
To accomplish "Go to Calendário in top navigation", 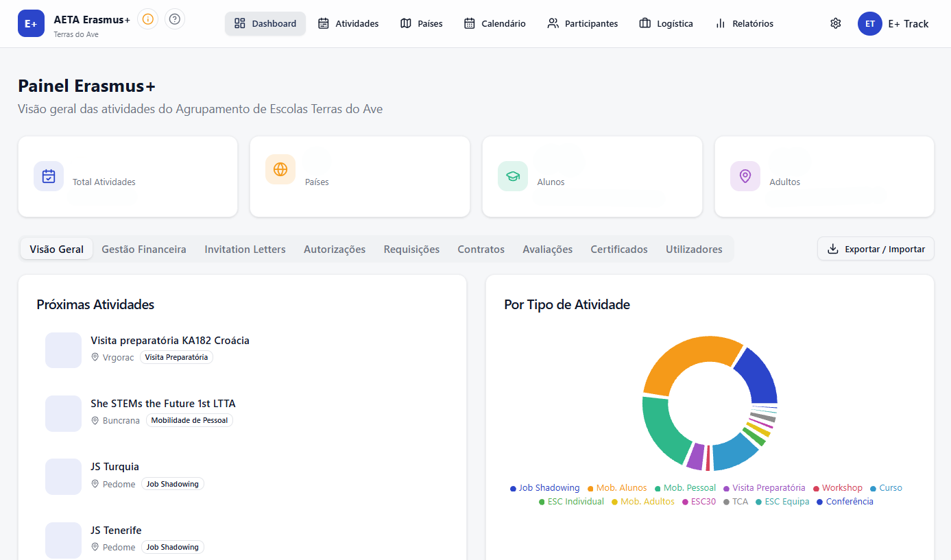I will [x=495, y=23].
